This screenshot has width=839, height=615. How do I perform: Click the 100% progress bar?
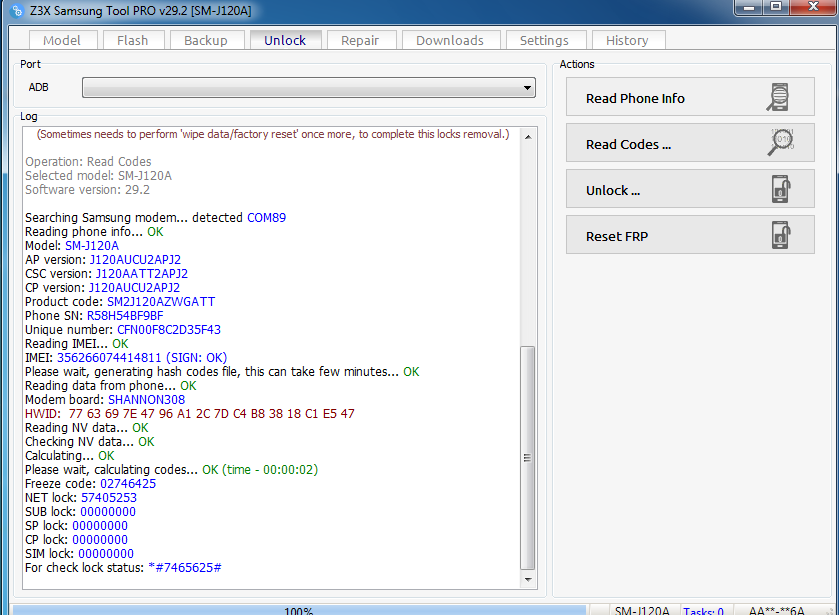pos(299,610)
